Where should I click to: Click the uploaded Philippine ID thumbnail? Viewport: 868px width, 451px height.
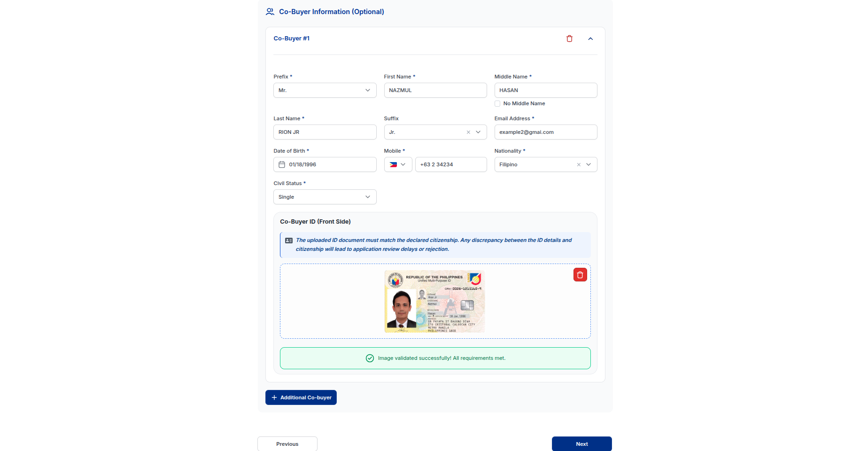[x=435, y=301]
